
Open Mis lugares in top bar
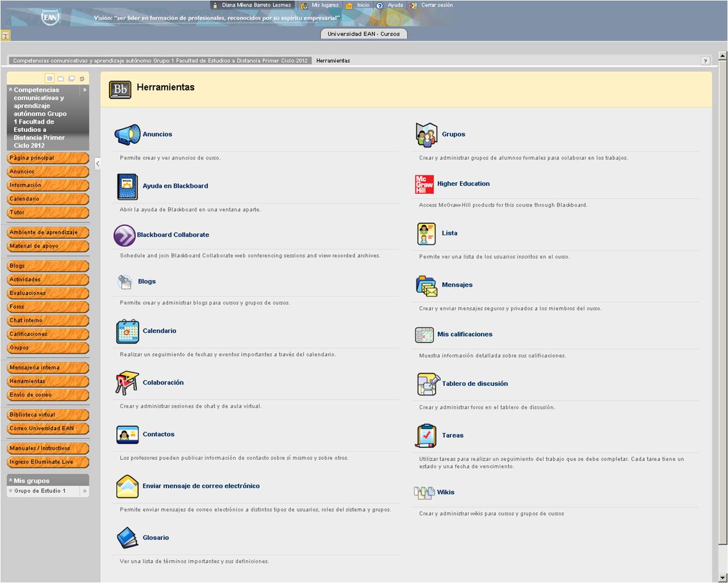point(325,5)
